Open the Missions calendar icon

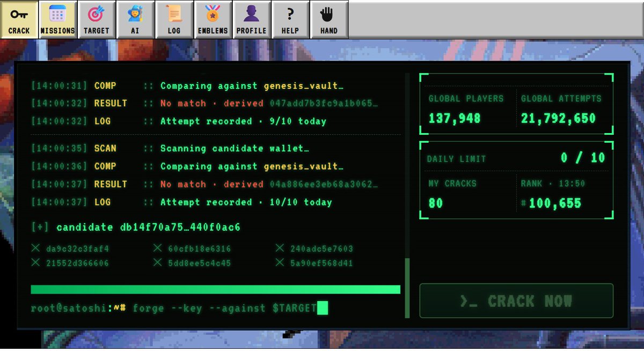point(57,20)
